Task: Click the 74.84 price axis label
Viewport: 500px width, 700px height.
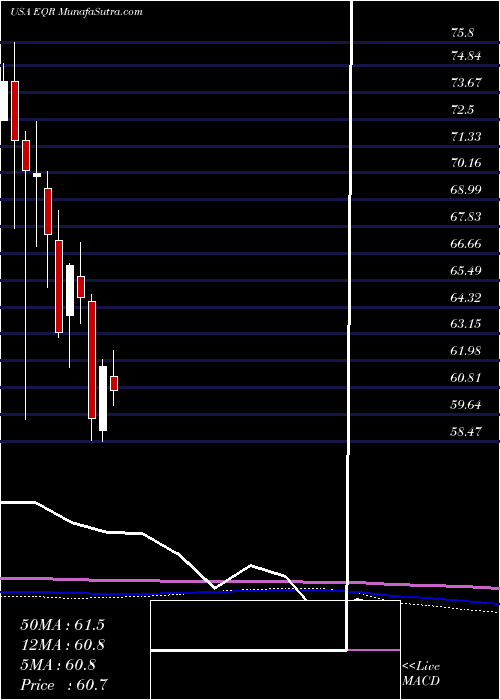Action: click(466, 56)
